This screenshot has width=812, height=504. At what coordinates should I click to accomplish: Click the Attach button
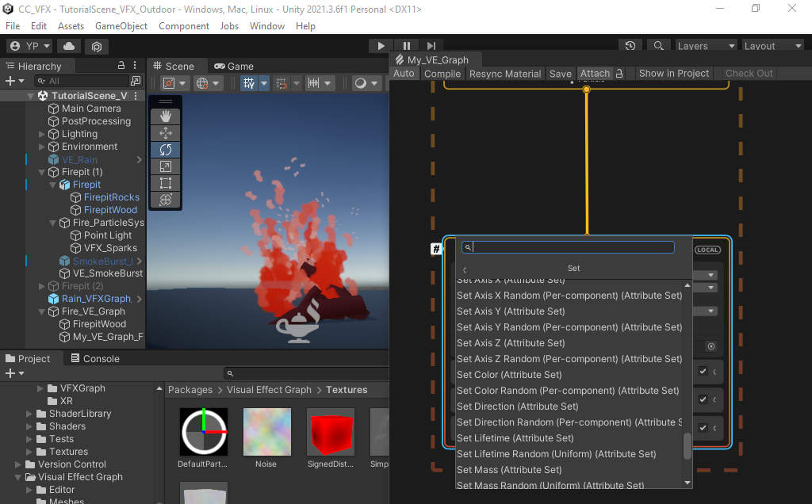click(x=595, y=74)
